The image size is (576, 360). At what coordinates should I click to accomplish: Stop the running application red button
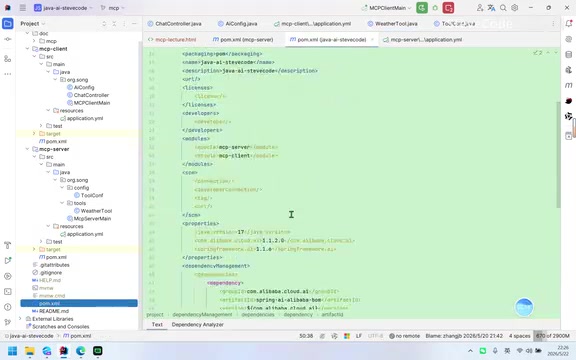pos(448,8)
